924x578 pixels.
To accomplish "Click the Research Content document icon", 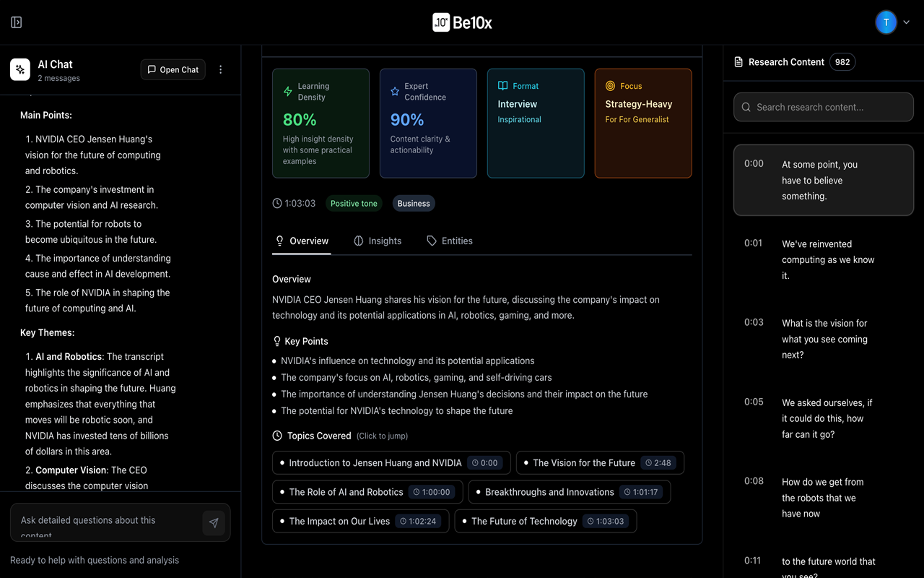I will (738, 62).
